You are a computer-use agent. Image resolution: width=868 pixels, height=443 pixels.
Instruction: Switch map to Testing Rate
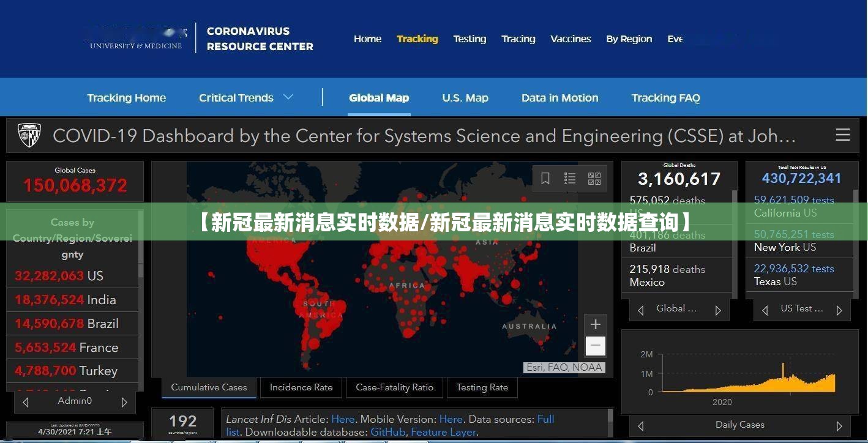[x=482, y=387]
